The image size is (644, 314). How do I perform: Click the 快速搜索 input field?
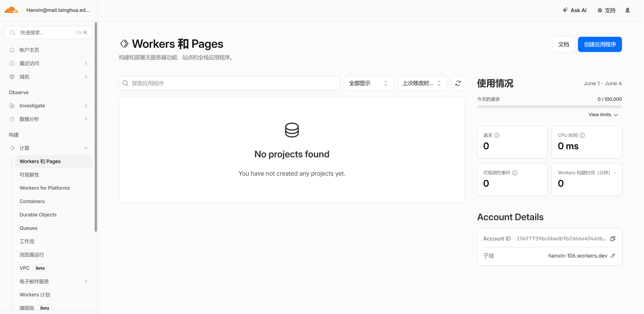point(48,33)
